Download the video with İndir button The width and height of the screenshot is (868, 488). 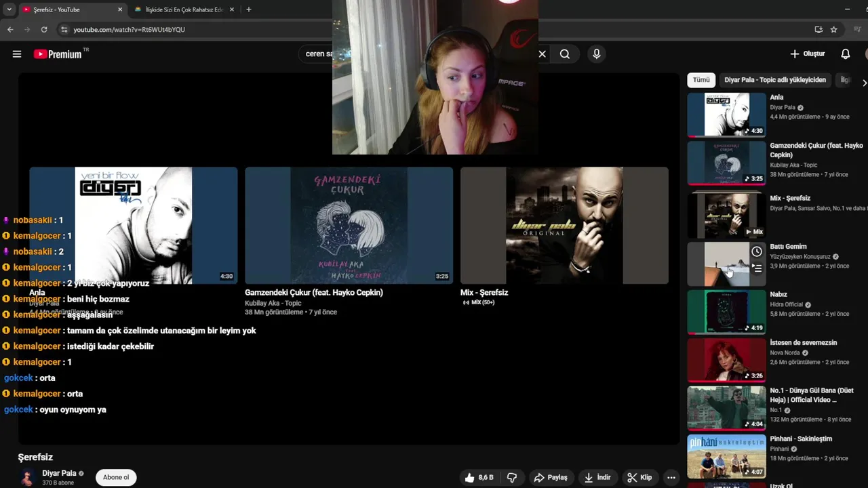coord(597,477)
